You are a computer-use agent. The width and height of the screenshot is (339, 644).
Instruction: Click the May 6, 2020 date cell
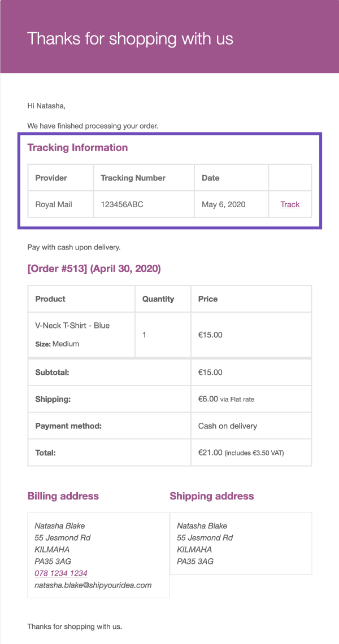pos(224,204)
